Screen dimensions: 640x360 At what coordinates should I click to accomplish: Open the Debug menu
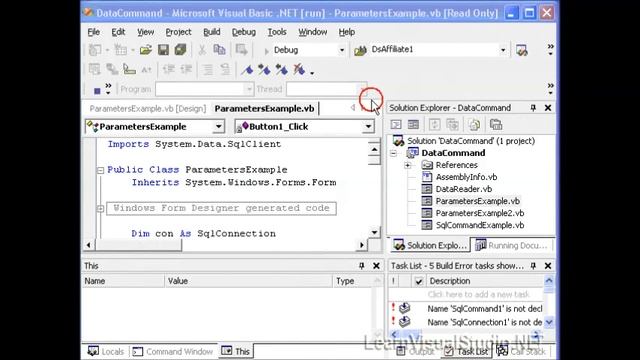point(244,32)
